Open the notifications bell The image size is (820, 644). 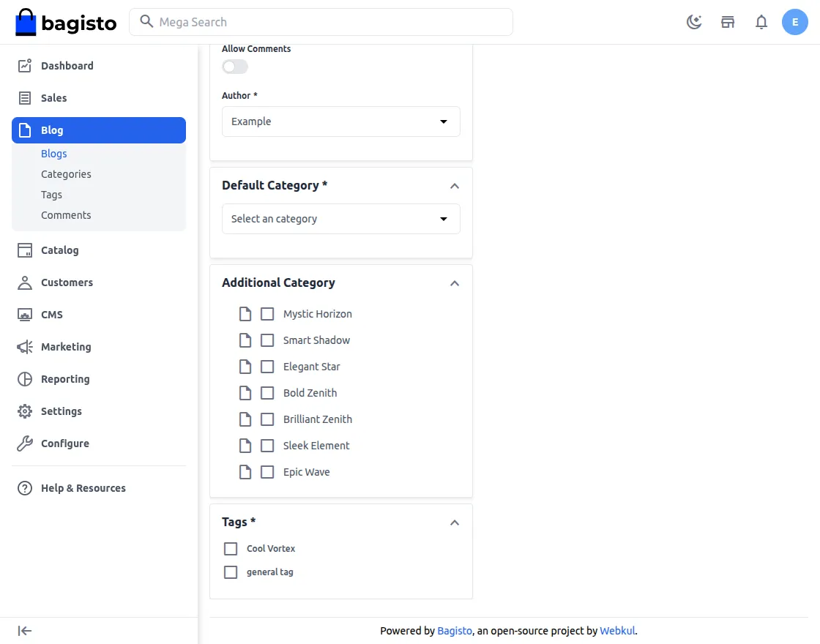[x=761, y=22]
